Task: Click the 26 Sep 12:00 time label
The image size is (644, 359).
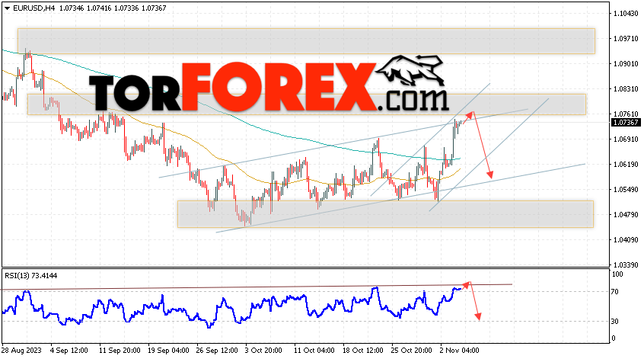Action: point(217,351)
